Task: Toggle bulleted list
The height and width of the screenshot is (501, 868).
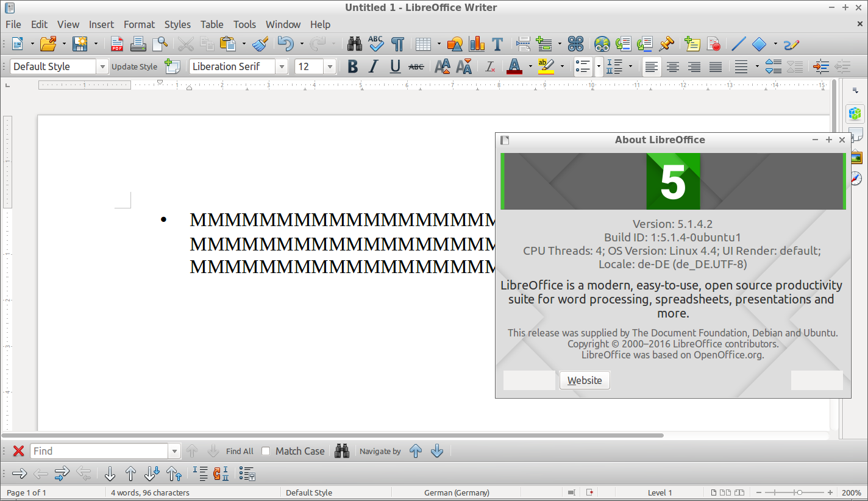Action: click(583, 66)
